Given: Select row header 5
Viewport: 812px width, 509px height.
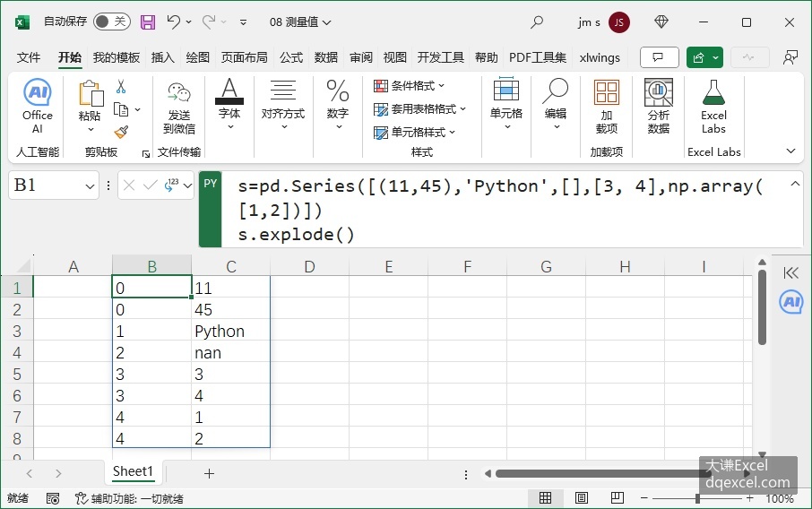Looking at the screenshot, I should [x=16, y=375].
